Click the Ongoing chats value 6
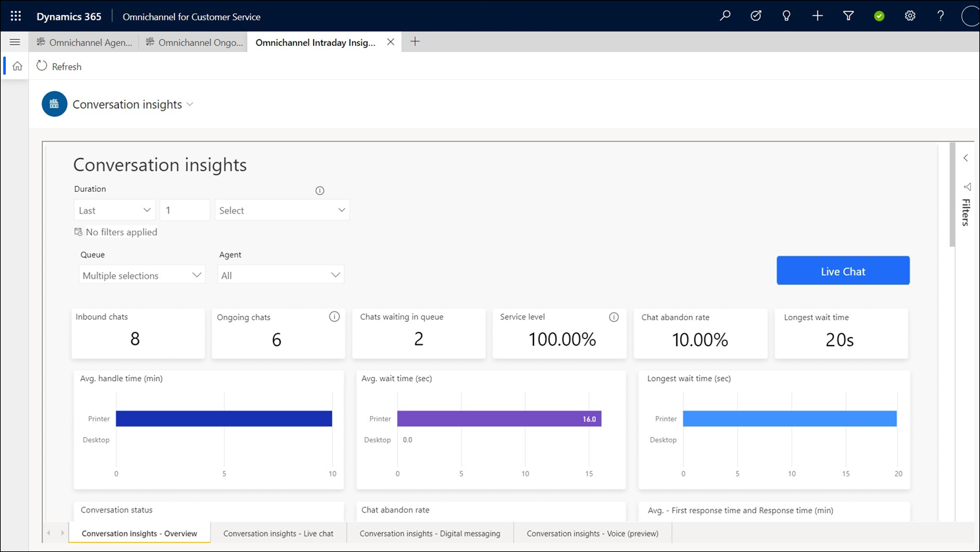The width and height of the screenshot is (980, 552). [x=277, y=340]
